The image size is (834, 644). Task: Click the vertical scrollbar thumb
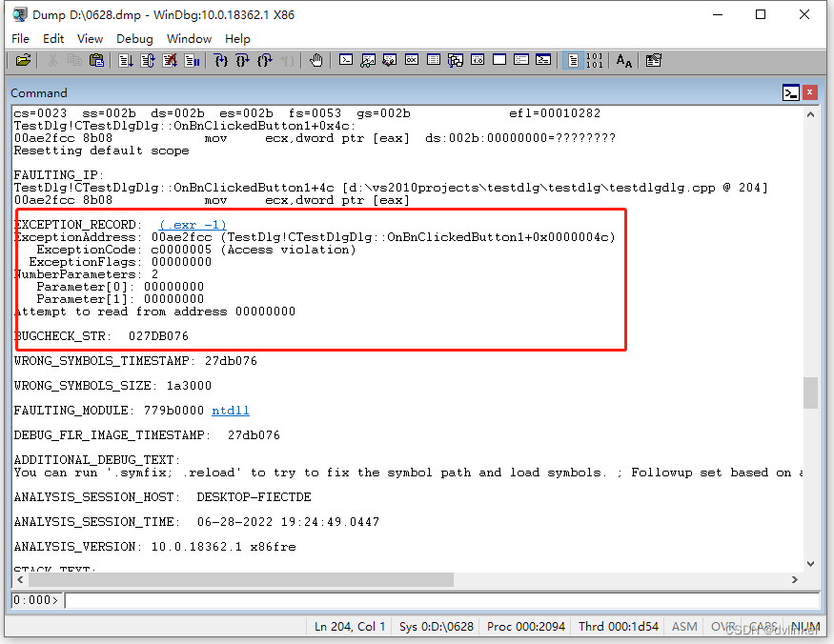click(x=810, y=393)
